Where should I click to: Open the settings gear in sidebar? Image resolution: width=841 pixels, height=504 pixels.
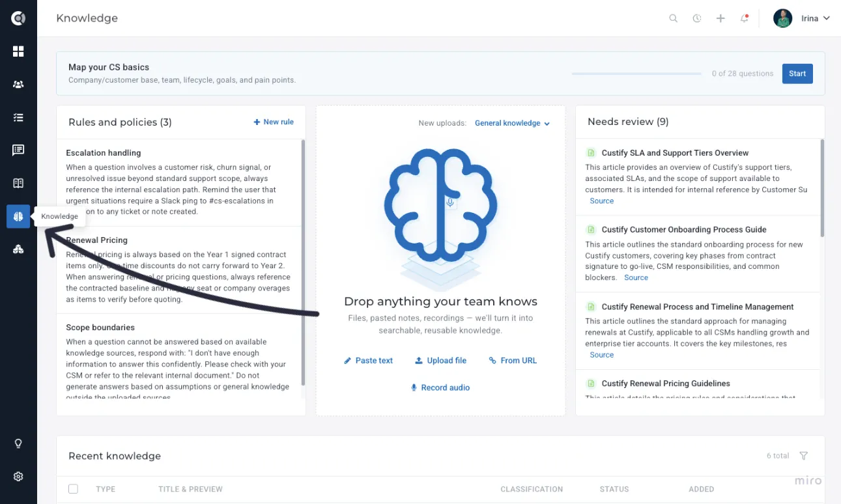pyautogui.click(x=18, y=477)
